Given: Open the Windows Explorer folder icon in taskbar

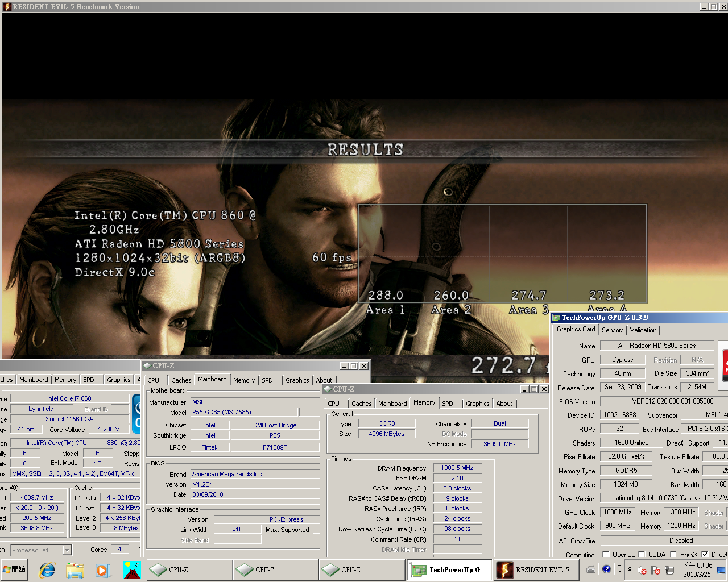Looking at the screenshot, I should click(x=75, y=569).
